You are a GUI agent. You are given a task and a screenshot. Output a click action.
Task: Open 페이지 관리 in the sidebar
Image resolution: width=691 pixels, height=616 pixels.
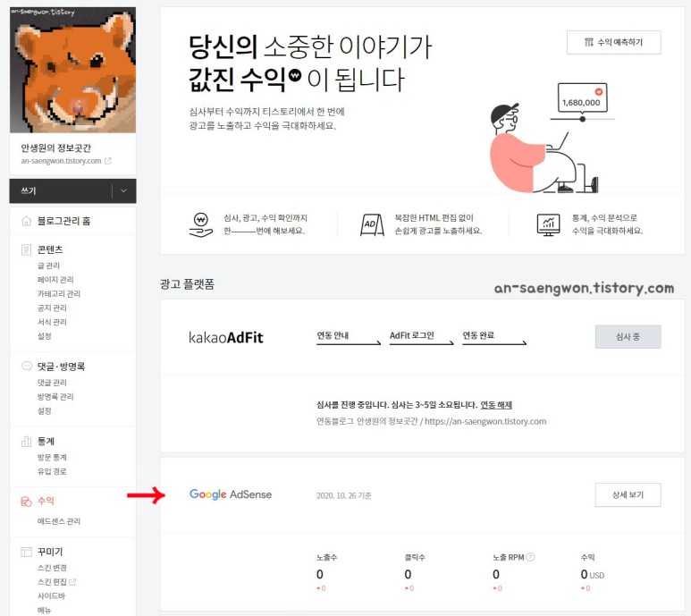point(55,279)
